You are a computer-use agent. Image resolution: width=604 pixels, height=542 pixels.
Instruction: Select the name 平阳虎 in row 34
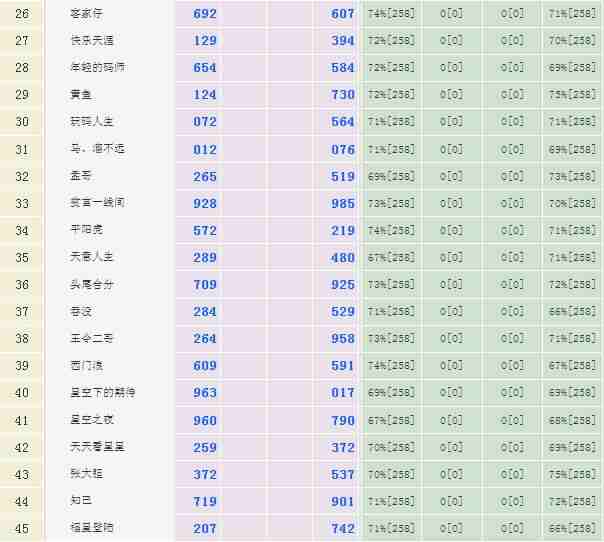pos(87,230)
